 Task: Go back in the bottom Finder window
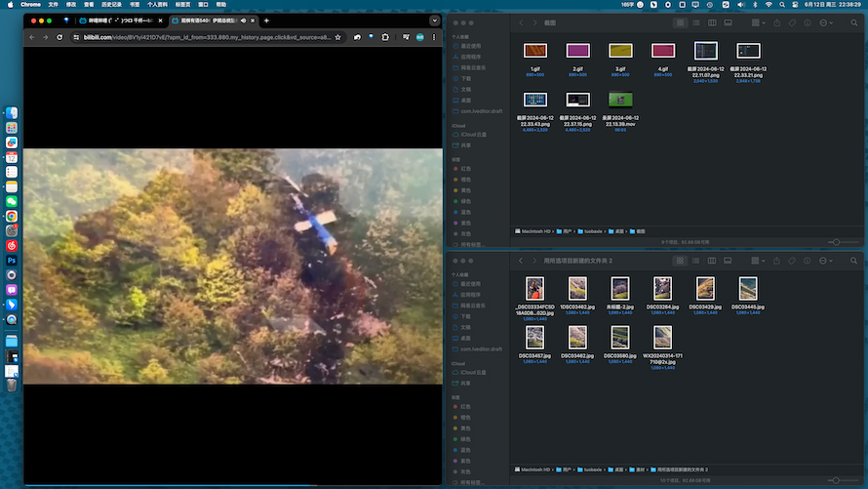tap(521, 261)
